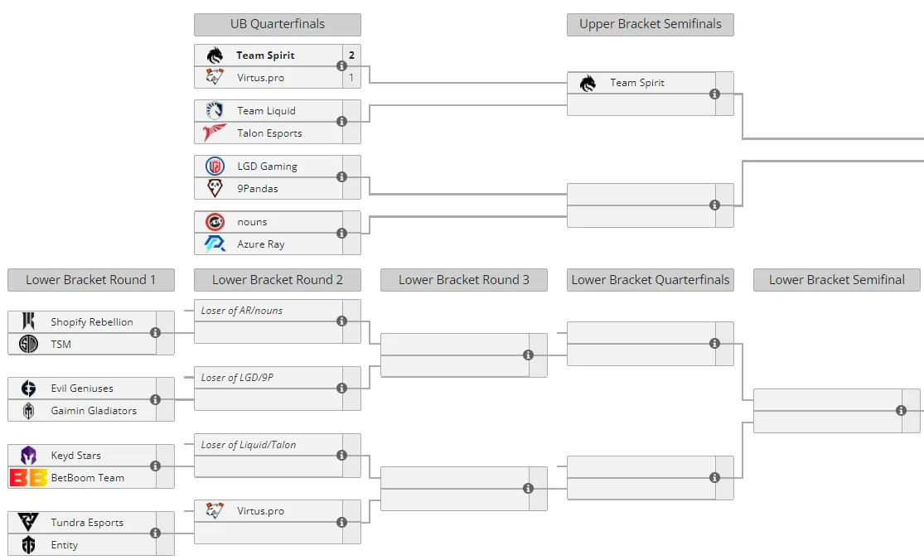Viewport: 924px width, 560px height.
Task: Open info for Team Spirit vs Virtus.pro match
Action: click(341, 66)
